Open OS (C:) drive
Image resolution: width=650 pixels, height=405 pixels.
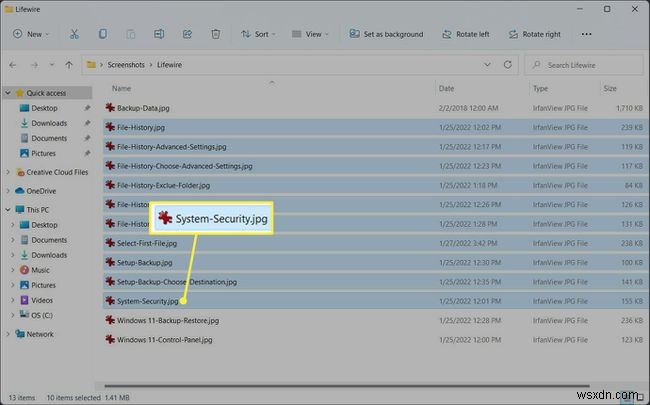(x=42, y=315)
